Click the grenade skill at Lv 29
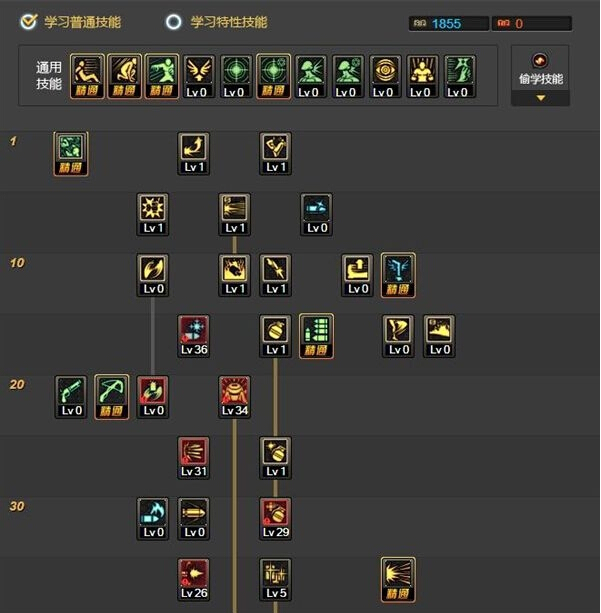 [276, 519]
